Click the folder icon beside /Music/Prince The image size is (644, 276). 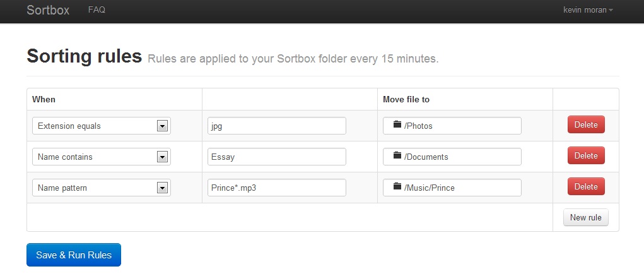[x=397, y=187]
